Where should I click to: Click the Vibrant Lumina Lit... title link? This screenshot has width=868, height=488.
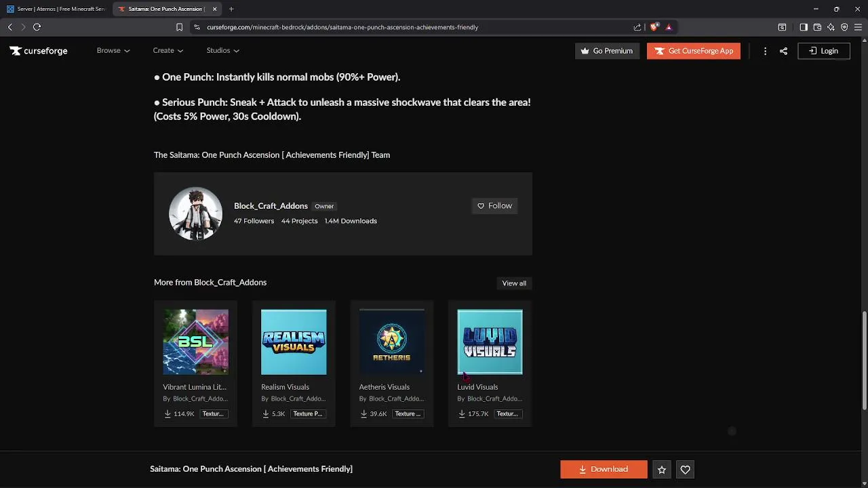click(195, 387)
